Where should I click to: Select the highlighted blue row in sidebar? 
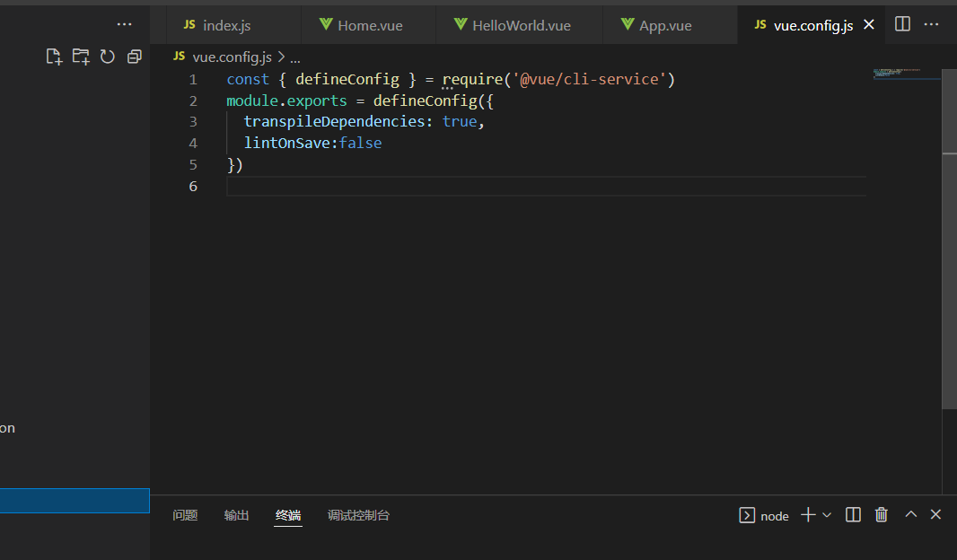point(75,500)
